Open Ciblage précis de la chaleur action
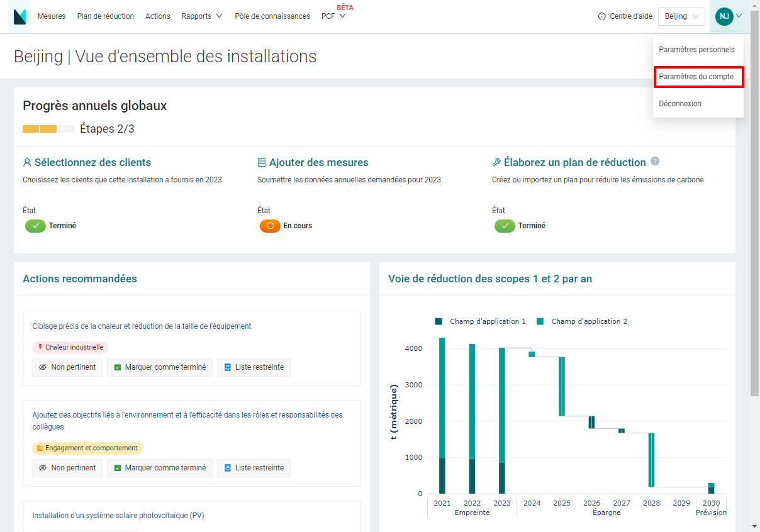760x532 pixels. 142,326
